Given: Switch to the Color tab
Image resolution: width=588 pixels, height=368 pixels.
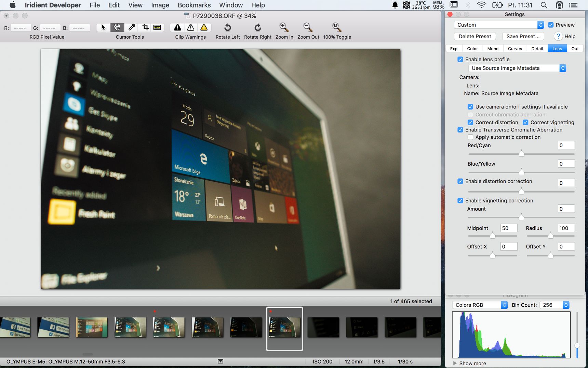Looking at the screenshot, I should (472, 49).
